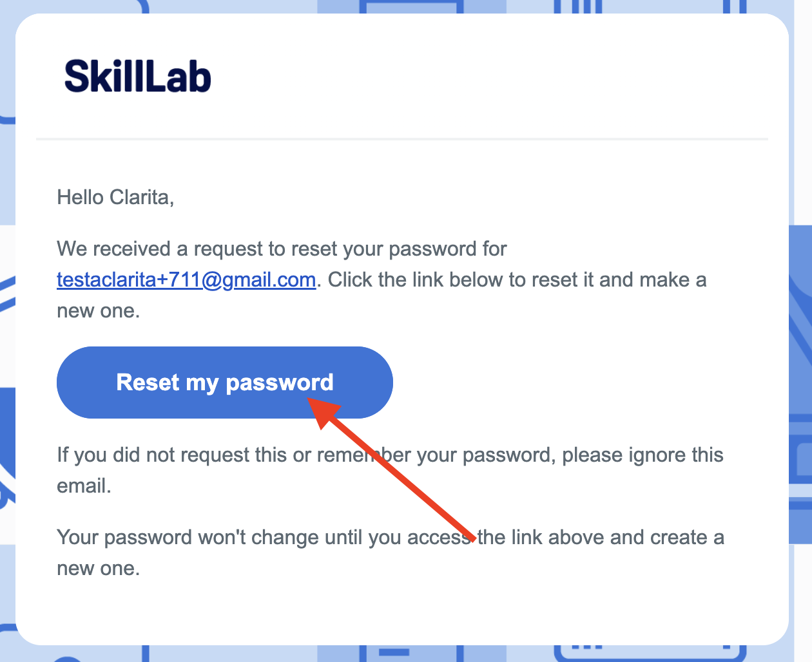Click the 'Click the link below' sentence
Image resolution: width=812 pixels, height=662 pixels.
point(517,280)
